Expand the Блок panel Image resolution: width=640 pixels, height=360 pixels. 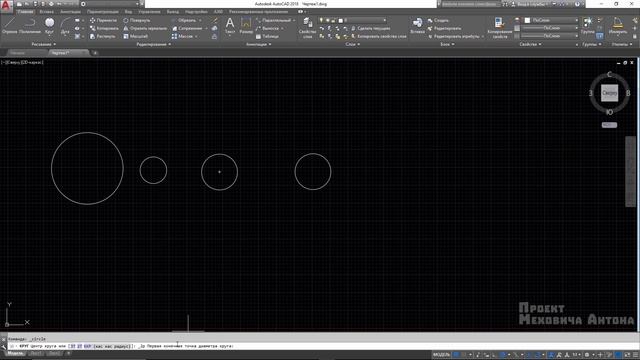pos(447,44)
